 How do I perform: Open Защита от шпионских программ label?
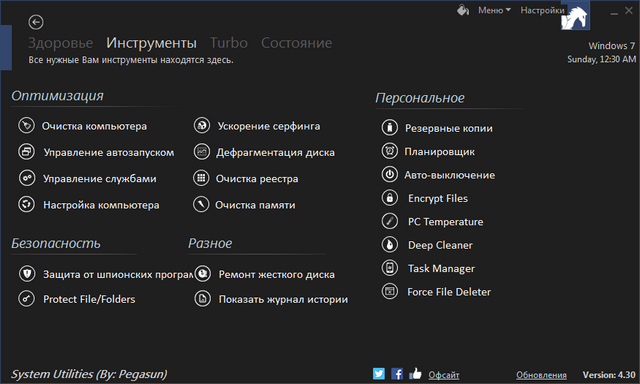pyautogui.click(x=118, y=274)
